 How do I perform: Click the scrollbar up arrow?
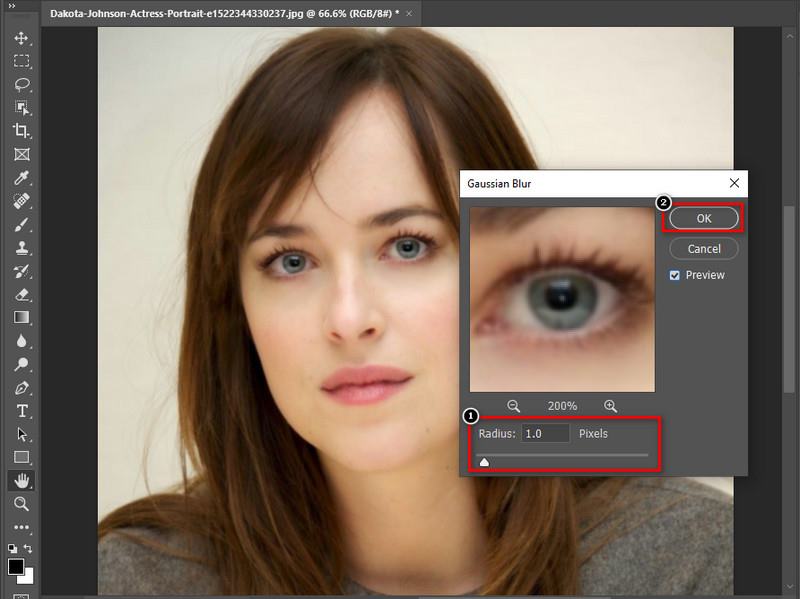[x=790, y=37]
